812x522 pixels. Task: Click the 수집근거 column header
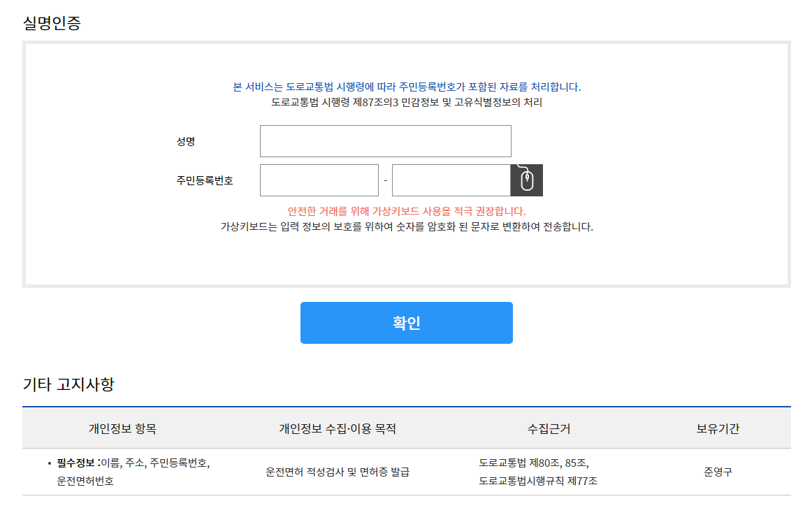[x=549, y=429]
